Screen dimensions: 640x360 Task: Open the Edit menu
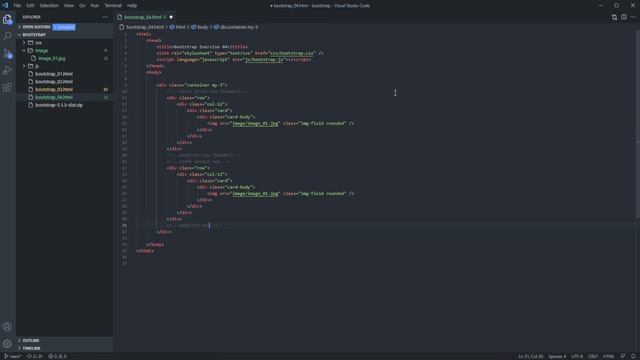(30, 6)
